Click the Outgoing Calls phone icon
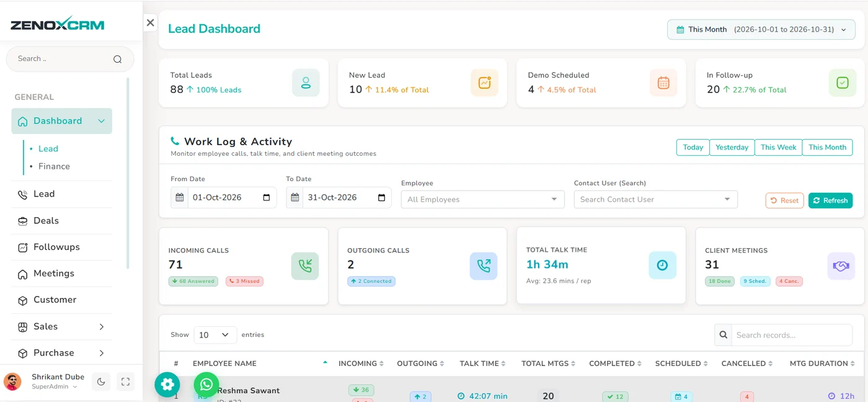The height and width of the screenshot is (402, 868). (484, 266)
